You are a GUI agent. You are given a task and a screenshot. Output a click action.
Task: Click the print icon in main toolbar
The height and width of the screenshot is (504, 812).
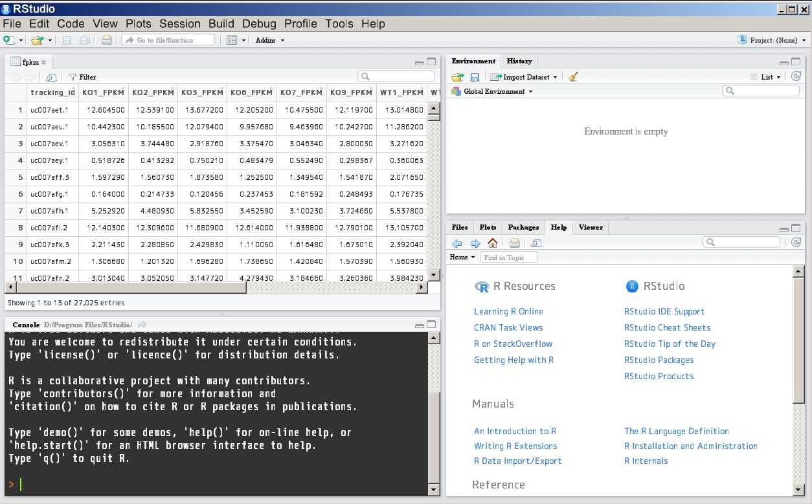[x=107, y=40]
